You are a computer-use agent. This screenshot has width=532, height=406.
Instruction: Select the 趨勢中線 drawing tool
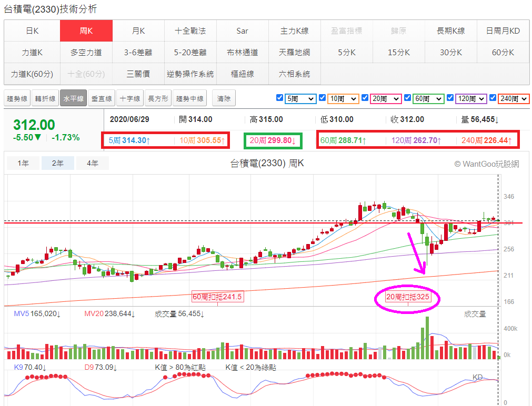point(189,98)
